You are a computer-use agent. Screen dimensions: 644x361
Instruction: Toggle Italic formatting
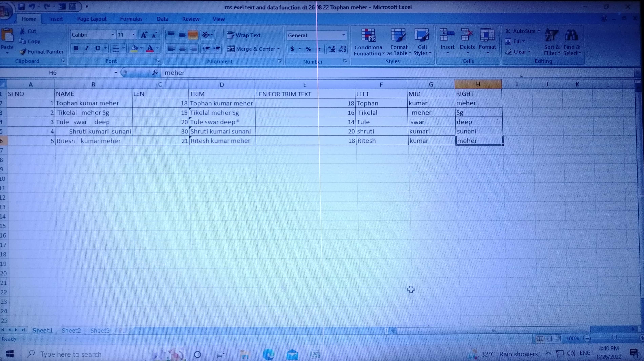[x=87, y=48]
